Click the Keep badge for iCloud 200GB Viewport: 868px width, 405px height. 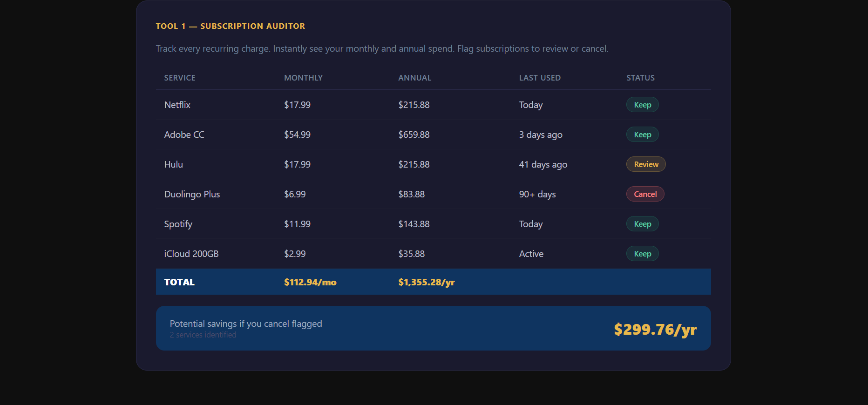coord(642,254)
